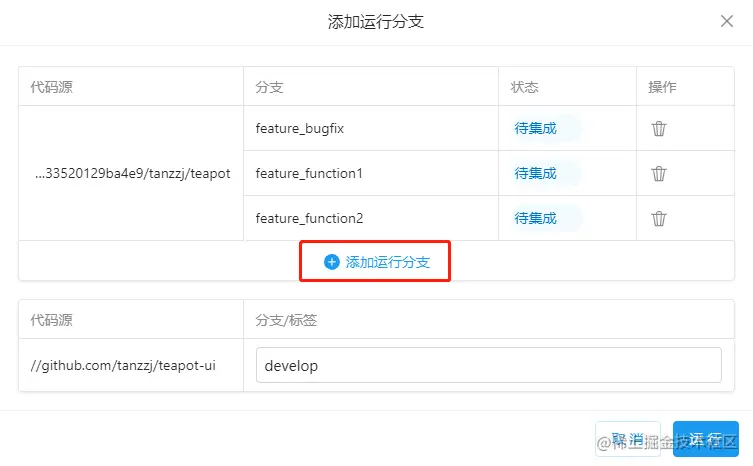The image size is (753, 466).
Task: Click the dialog title 添加运行分支
Action: click(376, 22)
